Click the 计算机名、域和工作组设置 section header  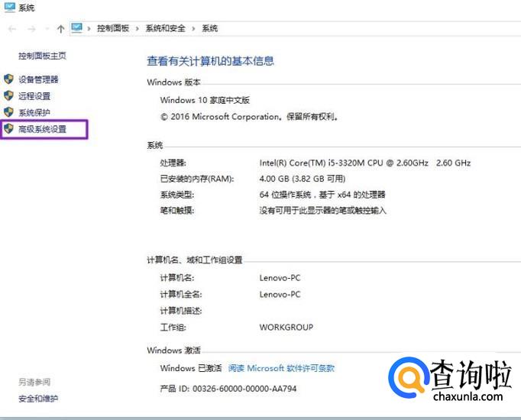coord(195,260)
